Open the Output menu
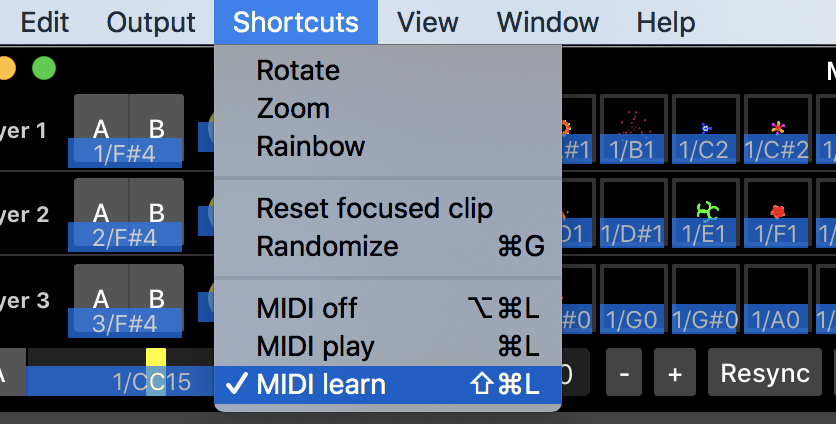 point(151,22)
